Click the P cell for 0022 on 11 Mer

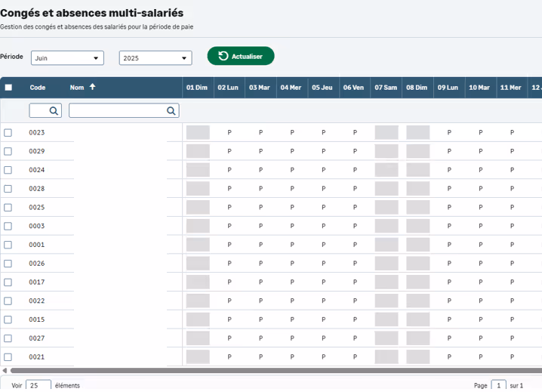tap(512, 301)
